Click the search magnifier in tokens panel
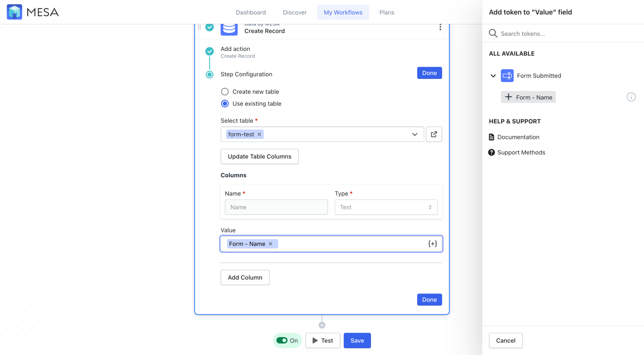 click(x=493, y=33)
